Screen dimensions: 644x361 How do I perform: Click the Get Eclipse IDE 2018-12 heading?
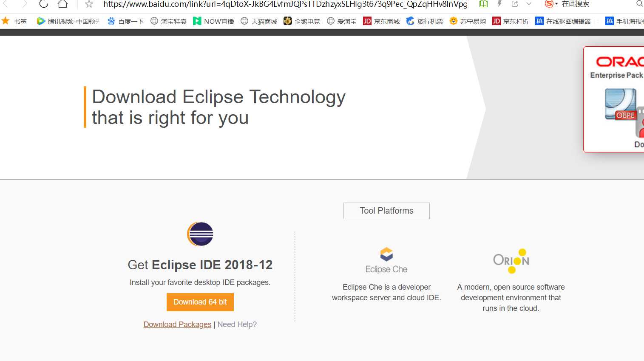point(200,265)
